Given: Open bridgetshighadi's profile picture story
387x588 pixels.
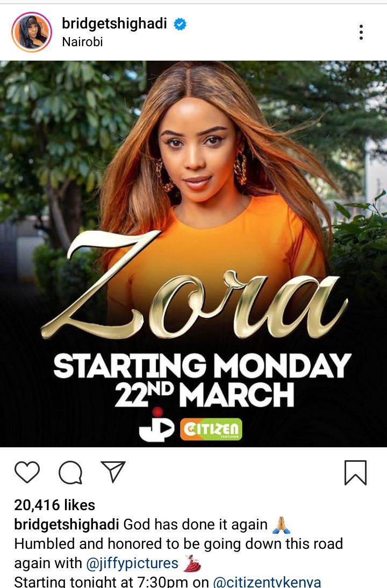Looking at the screenshot, I should tap(32, 32).
